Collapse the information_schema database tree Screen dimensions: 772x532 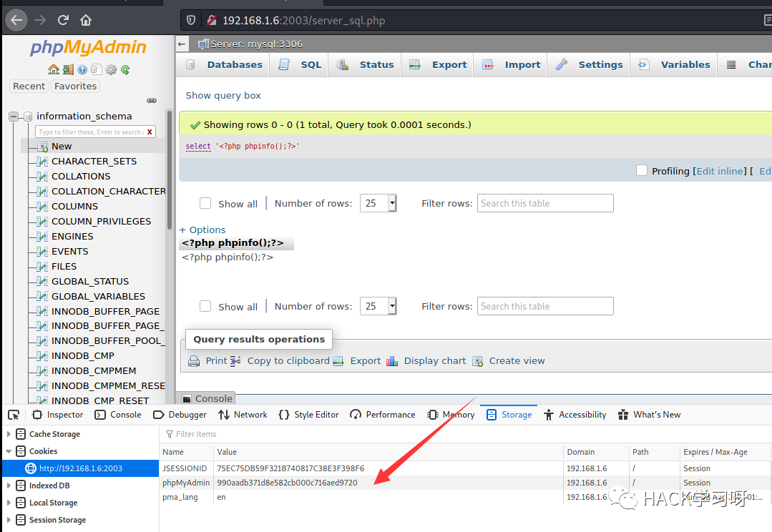(x=14, y=117)
